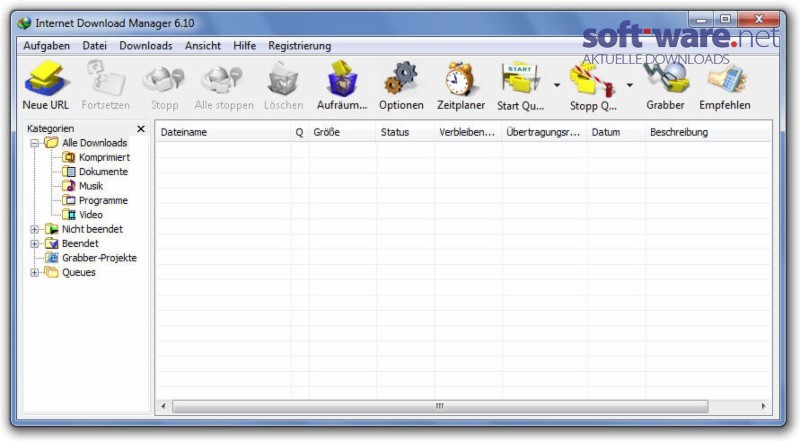Select the Nicht beendet label
The height and width of the screenshot is (441, 800).
[x=92, y=229]
